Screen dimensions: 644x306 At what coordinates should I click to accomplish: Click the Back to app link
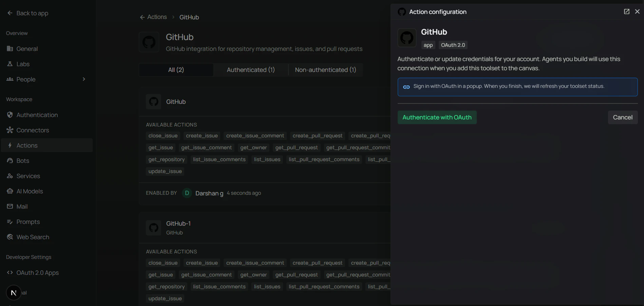point(32,13)
